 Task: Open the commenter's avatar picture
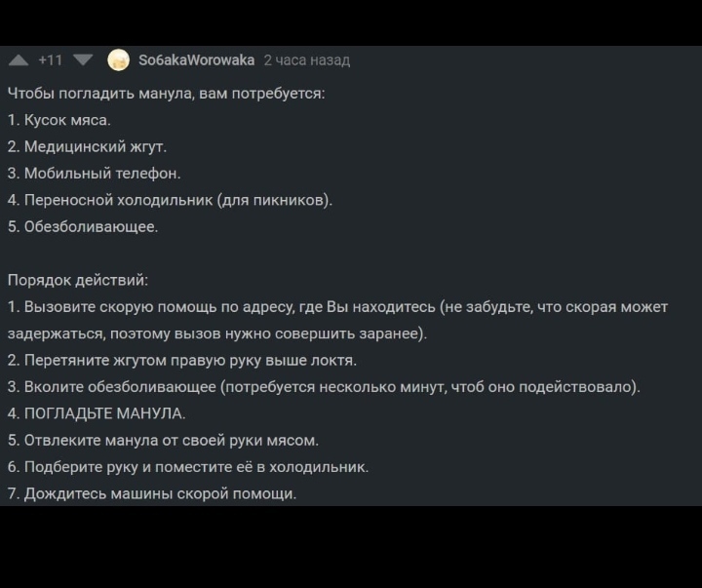pyautogui.click(x=118, y=60)
